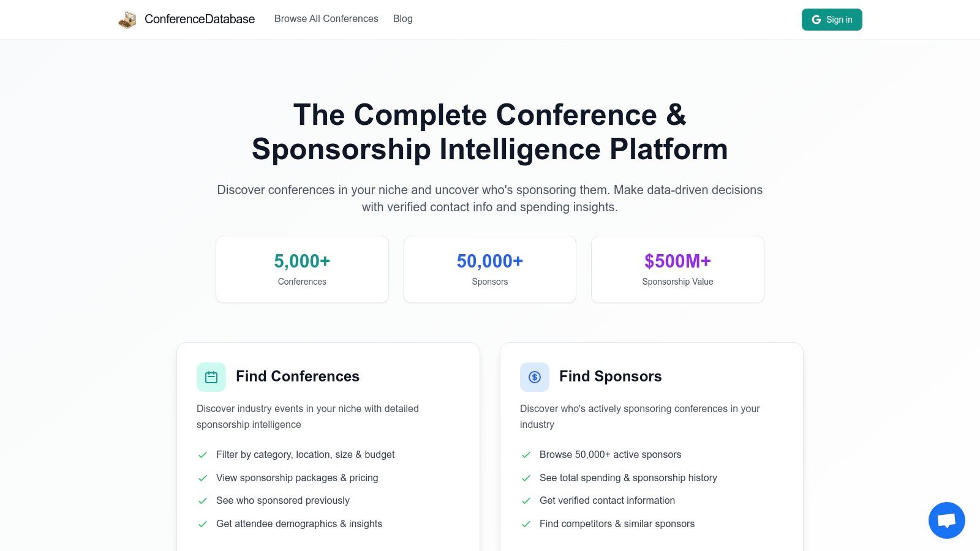Click the main headline text
The width and height of the screenshot is (980, 551).
(489, 132)
